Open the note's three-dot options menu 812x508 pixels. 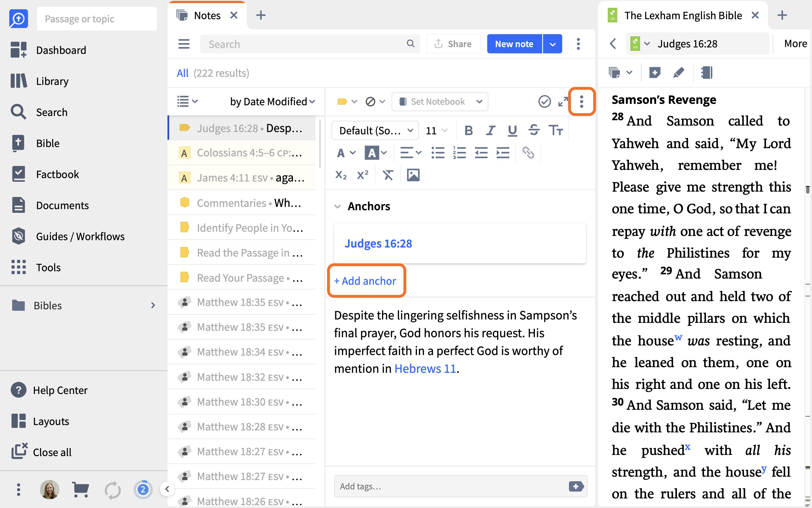click(581, 102)
